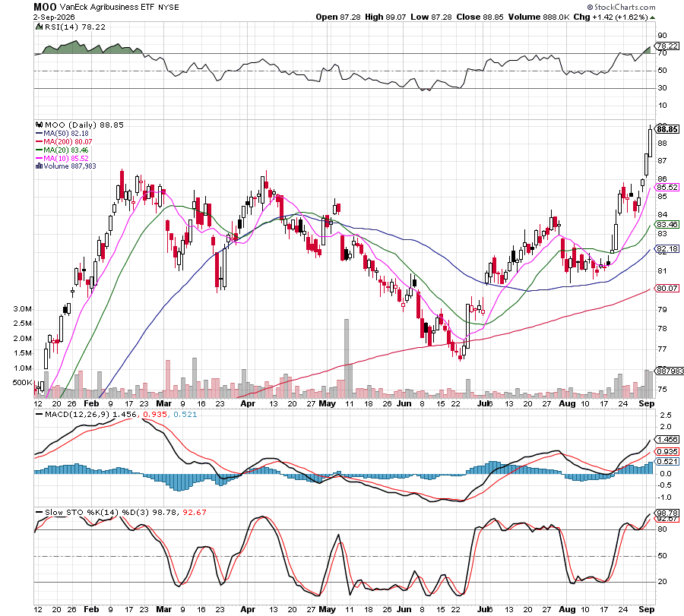
Task: Click the Slow STO %K(14) %D(3) label
Action: [97, 512]
